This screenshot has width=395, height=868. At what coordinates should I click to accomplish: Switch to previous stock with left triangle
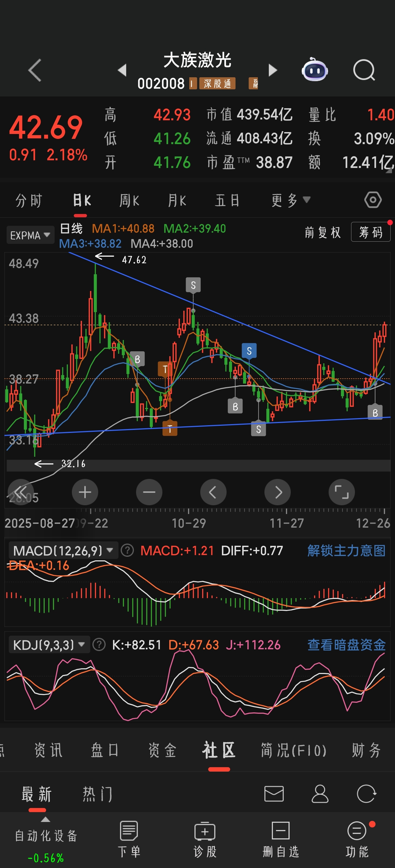click(122, 70)
